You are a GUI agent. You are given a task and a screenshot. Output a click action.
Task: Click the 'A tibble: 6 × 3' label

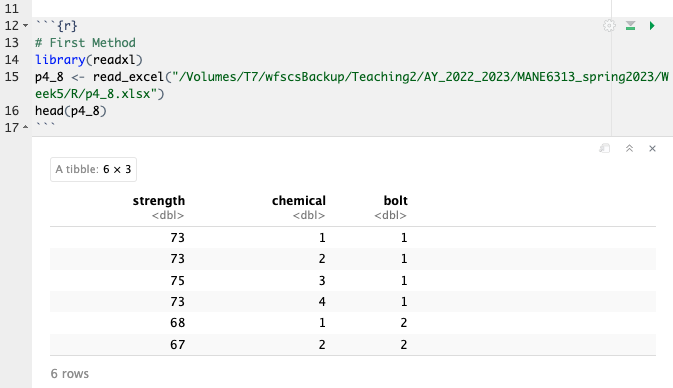click(x=93, y=169)
